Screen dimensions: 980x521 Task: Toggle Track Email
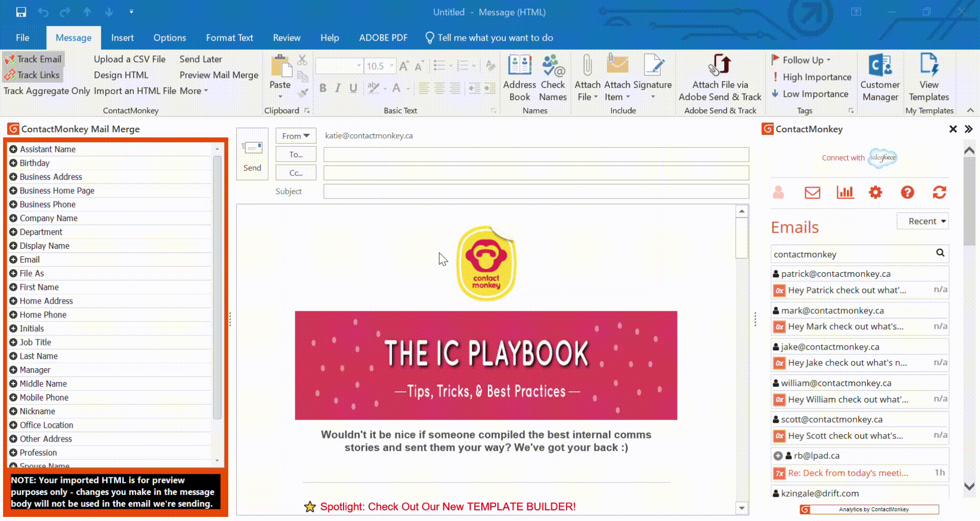tap(33, 59)
